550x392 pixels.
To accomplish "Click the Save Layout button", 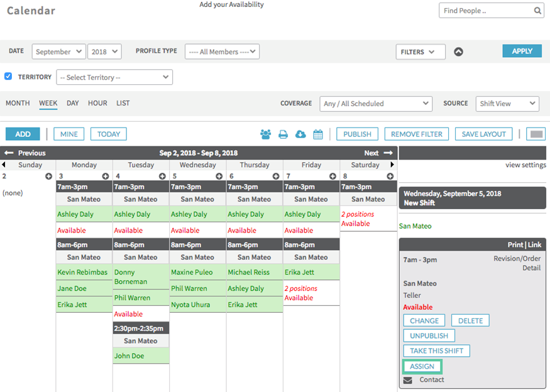I will click(x=484, y=134).
